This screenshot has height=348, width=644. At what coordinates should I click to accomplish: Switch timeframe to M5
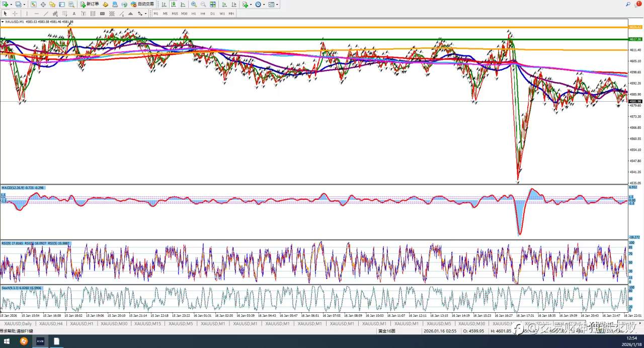(165, 14)
